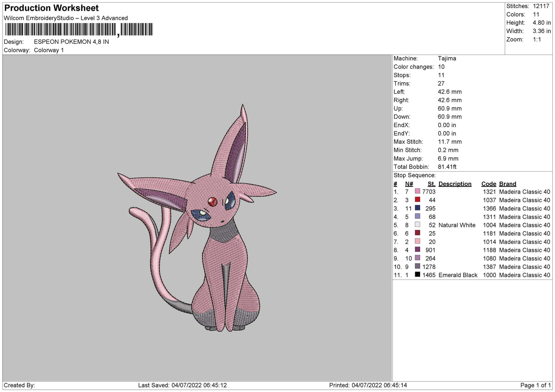Click the Zoom value '1:1'
This screenshot has height=392, width=555.
point(537,40)
